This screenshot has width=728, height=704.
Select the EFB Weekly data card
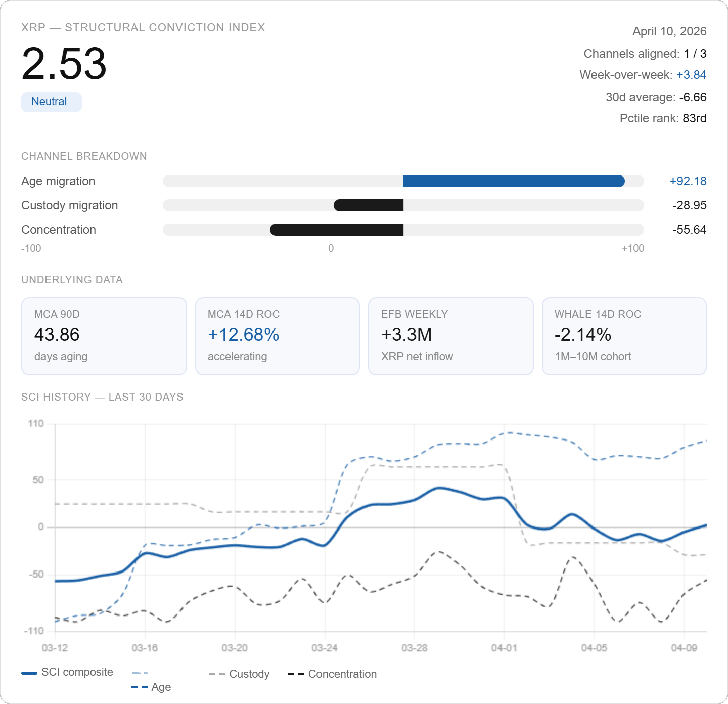451,336
